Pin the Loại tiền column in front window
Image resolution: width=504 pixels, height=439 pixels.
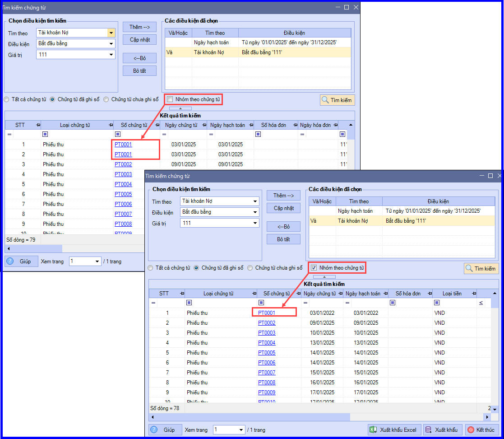tap(474, 294)
